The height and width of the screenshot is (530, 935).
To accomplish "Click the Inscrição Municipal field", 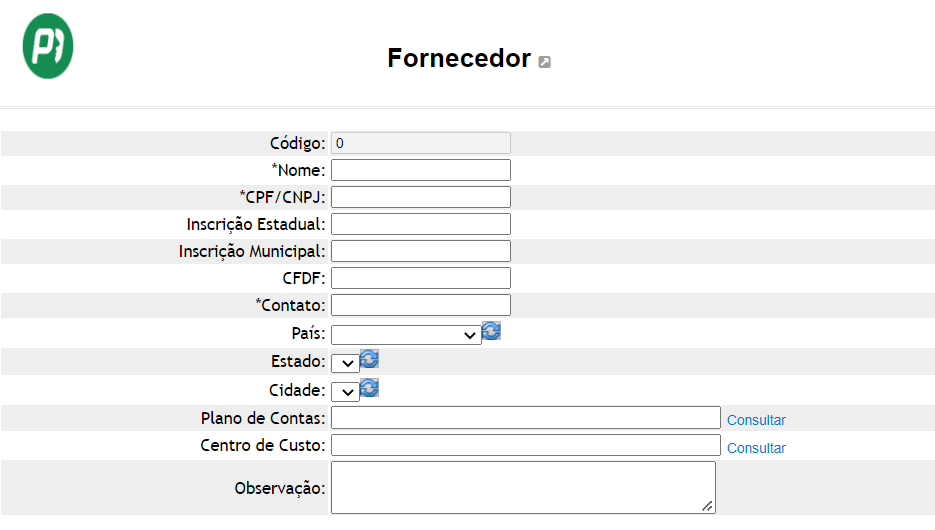I will pyautogui.click(x=421, y=251).
